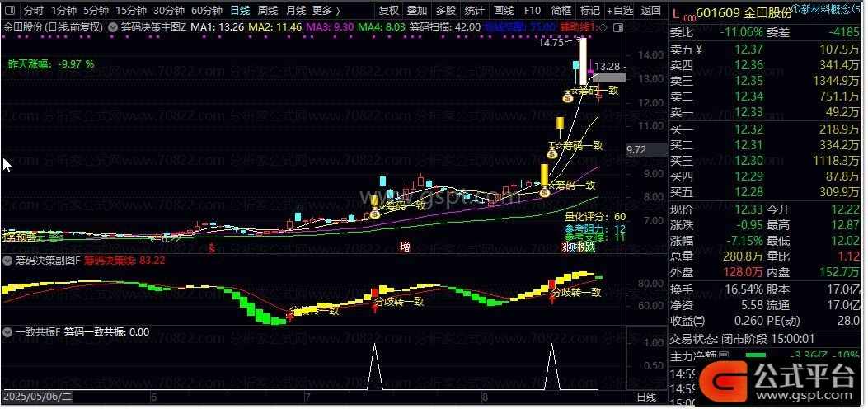
Task: Add stock via +自选 button
Action: click(x=620, y=10)
